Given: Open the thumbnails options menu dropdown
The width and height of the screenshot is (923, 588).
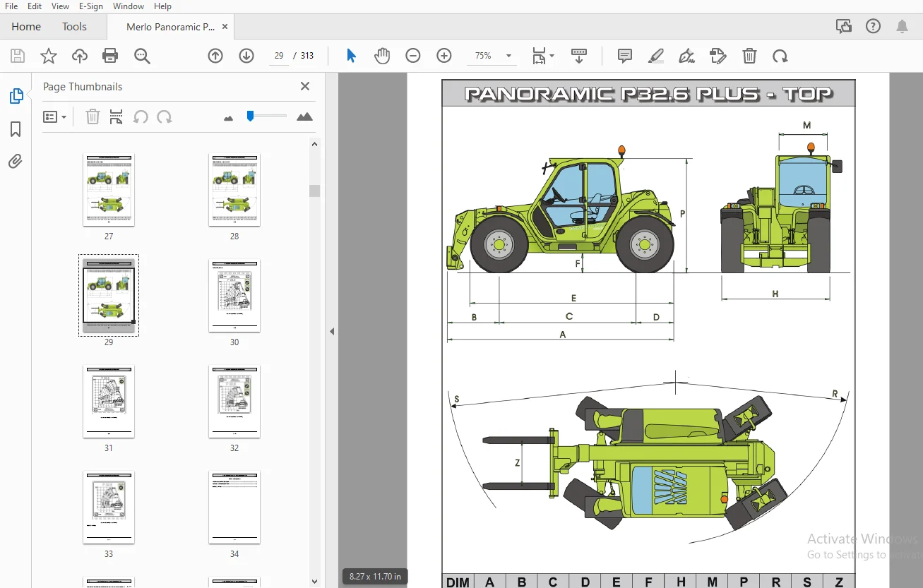Looking at the screenshot, I should click(54, 116).
